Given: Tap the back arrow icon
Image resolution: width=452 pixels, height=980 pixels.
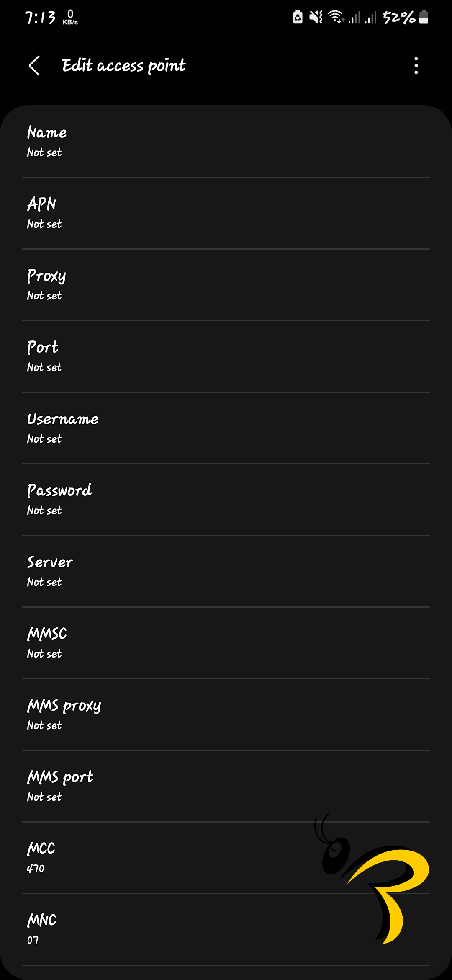Looking at the screenshot, I should point(34,66).
